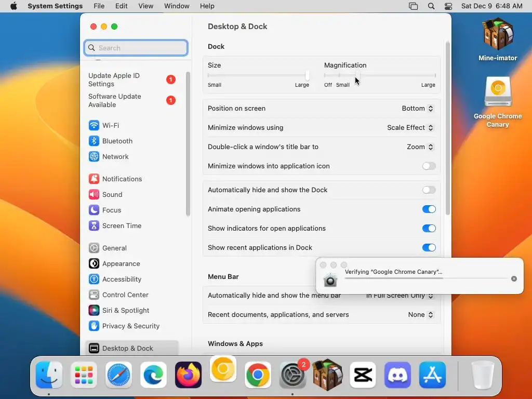Open Update Apple ID Settings

pos(132,79)
